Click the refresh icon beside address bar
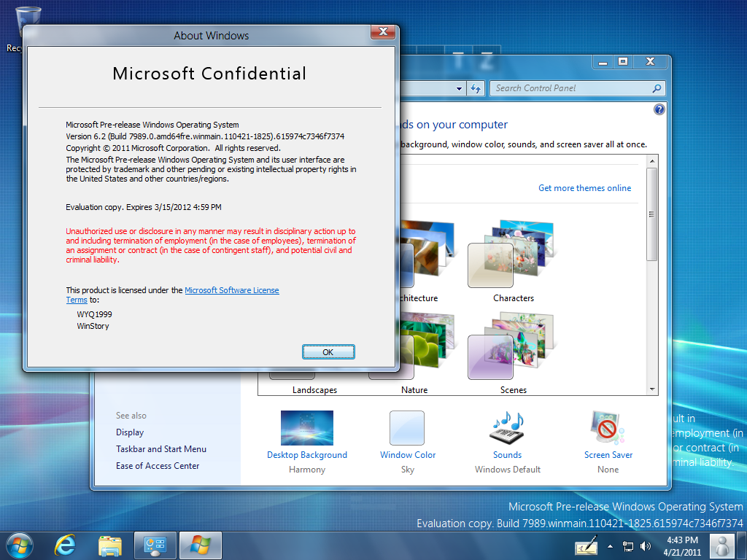Image resolution: width=747 pixels, height=560 pixels. point(476,88)
